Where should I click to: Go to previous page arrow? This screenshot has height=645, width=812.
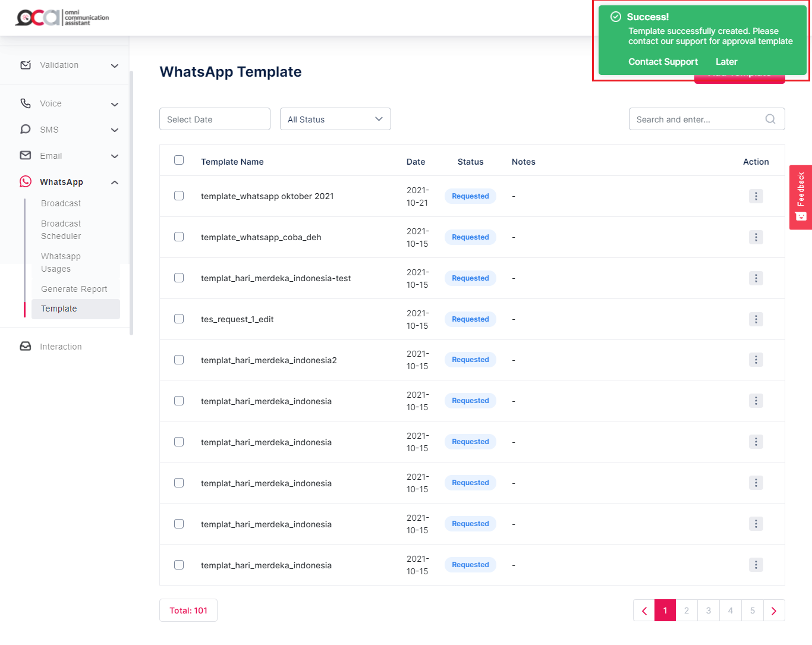(644, 611)
